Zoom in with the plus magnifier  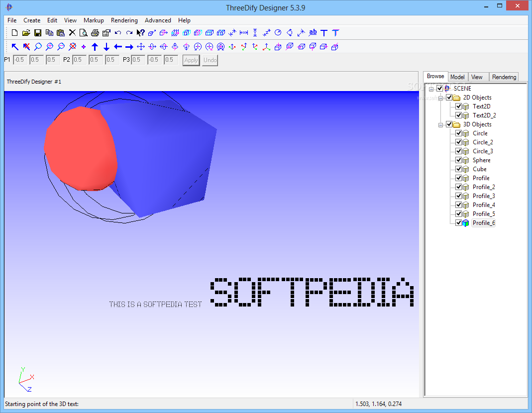[x=50, y=47]
